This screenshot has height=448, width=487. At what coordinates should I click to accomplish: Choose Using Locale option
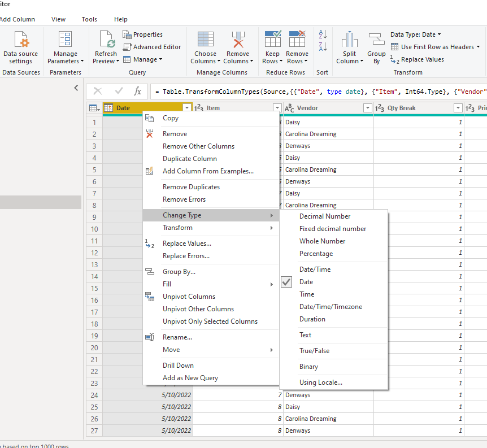coord(334,382)
